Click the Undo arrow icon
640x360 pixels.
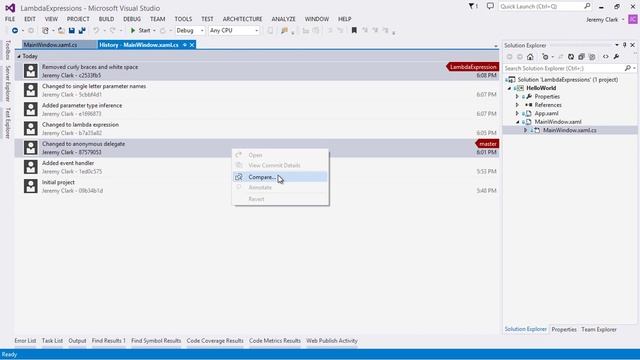(96, 31)
